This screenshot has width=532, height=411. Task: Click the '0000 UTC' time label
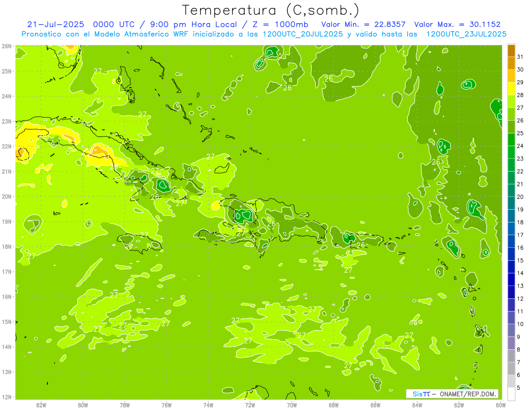pos(113,24)
